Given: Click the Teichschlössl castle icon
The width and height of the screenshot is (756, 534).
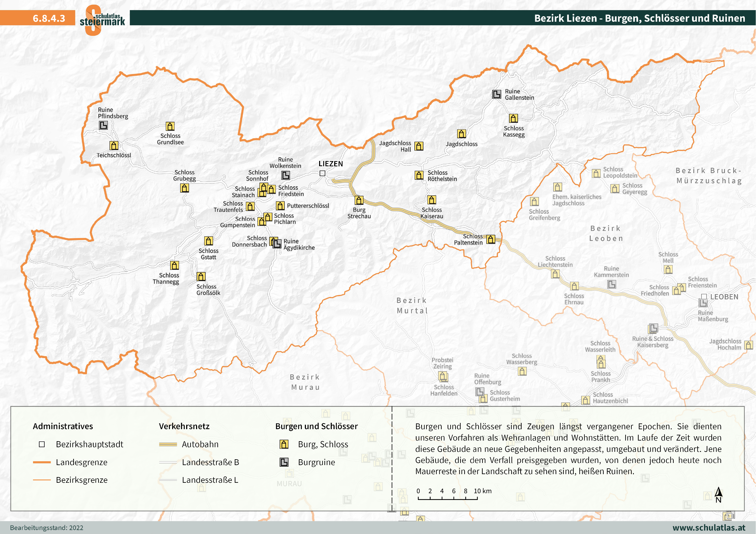Looking at the screenshot, I should click(114, 145).
